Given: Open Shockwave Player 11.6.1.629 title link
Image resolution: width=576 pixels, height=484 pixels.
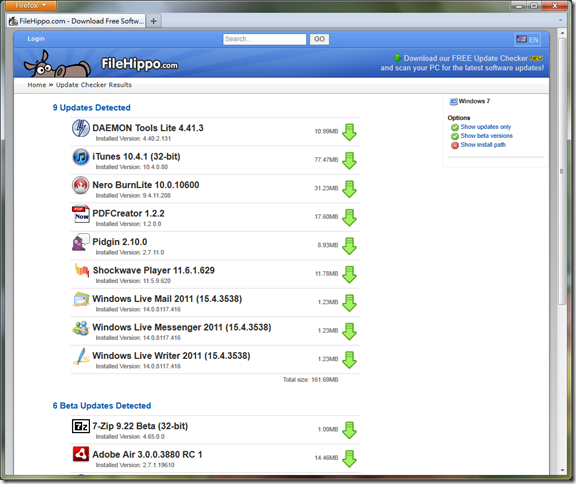Looking at the screenshot, I should [154, 270].
